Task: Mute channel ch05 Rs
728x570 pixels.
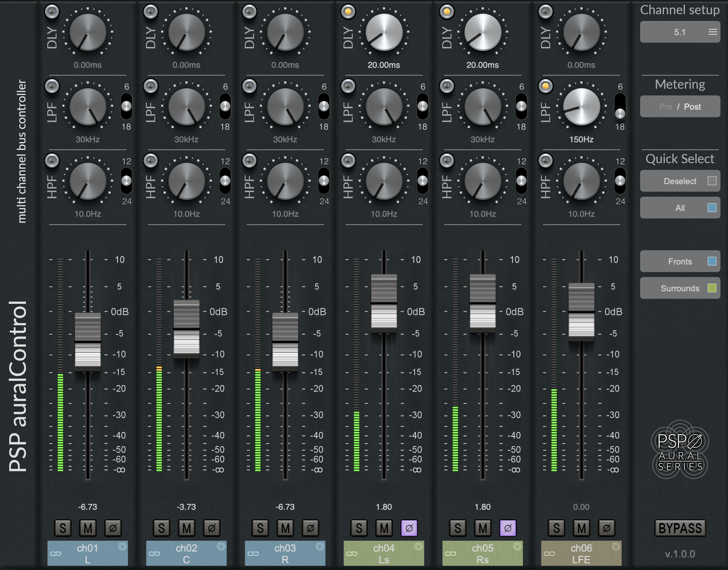Action: 483,528
